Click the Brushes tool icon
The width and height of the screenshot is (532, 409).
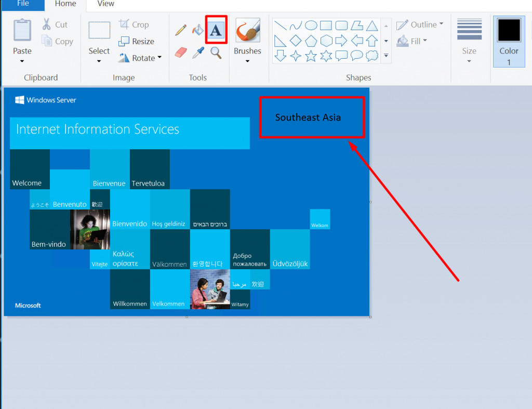pos(248,30)
